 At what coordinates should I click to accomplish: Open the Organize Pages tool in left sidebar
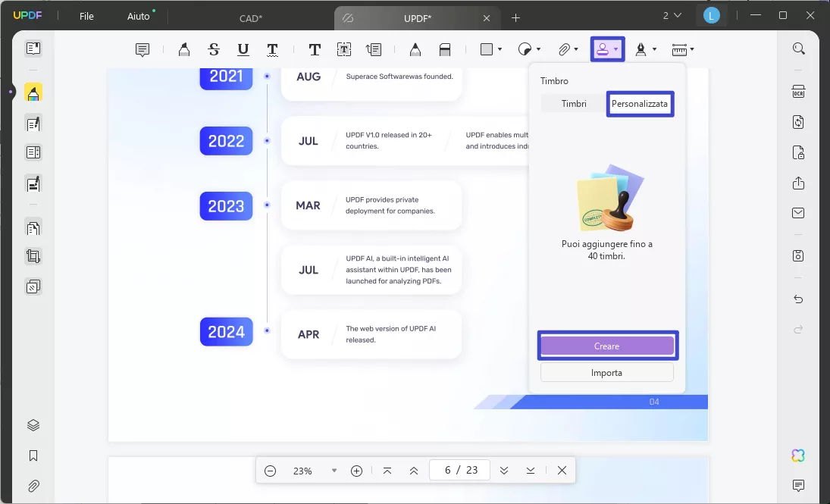[33, 227]
